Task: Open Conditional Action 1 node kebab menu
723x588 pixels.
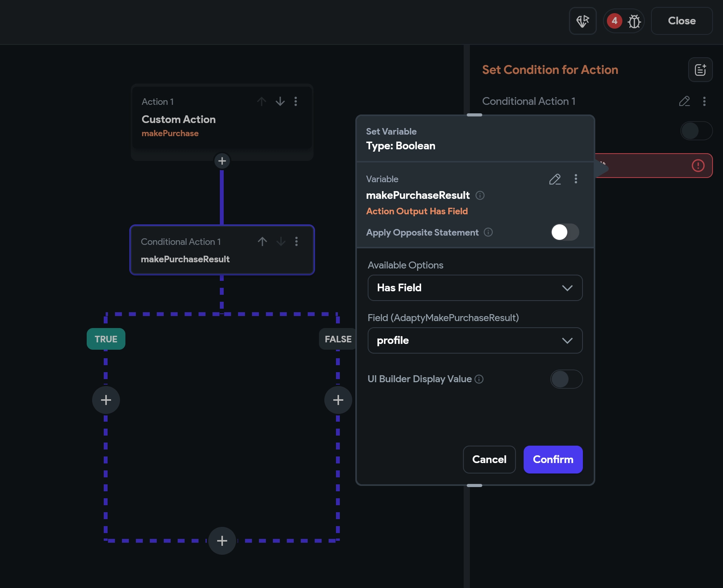Action: tap(296, 241)
